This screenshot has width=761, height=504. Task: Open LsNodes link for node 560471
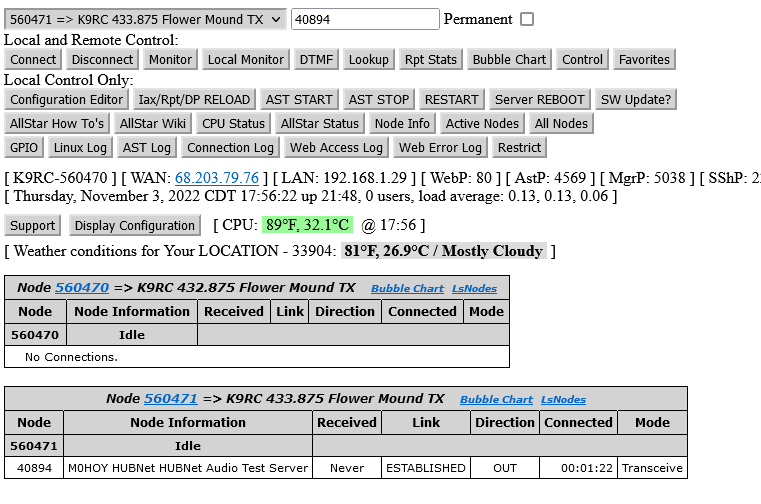pos(563,400)
